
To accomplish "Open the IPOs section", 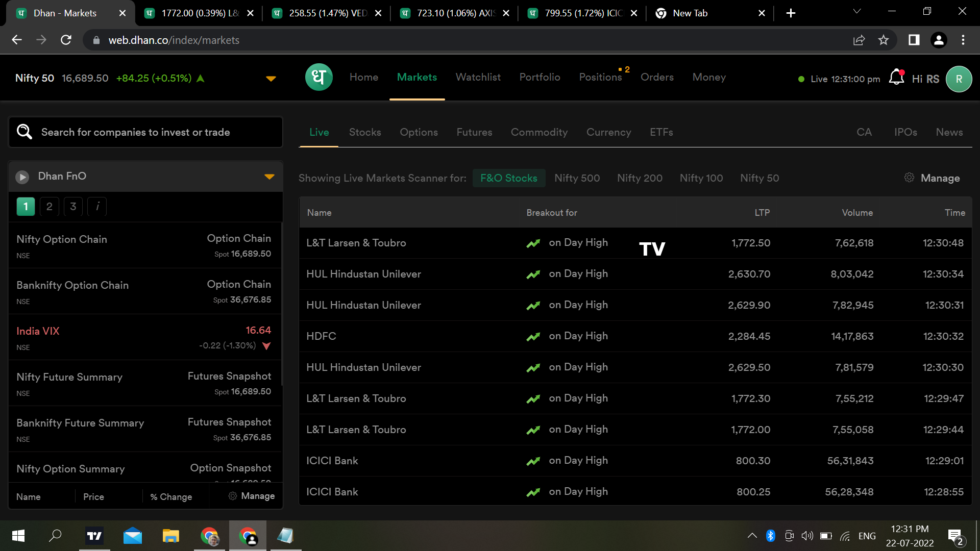I will (905, 132).
